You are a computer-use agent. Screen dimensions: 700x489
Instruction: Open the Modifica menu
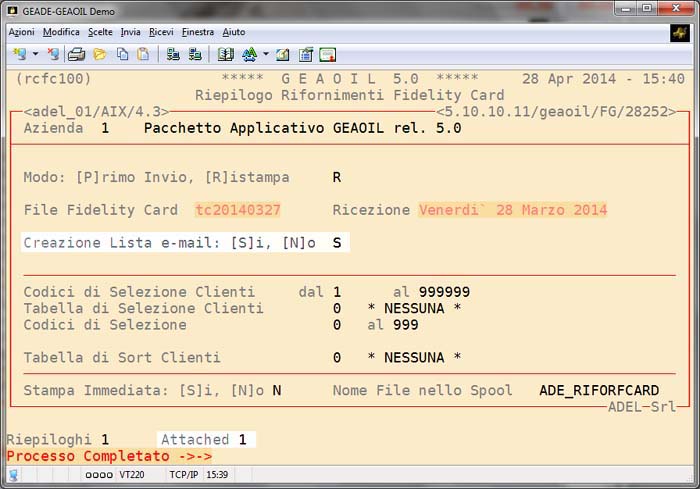[61, 32]
